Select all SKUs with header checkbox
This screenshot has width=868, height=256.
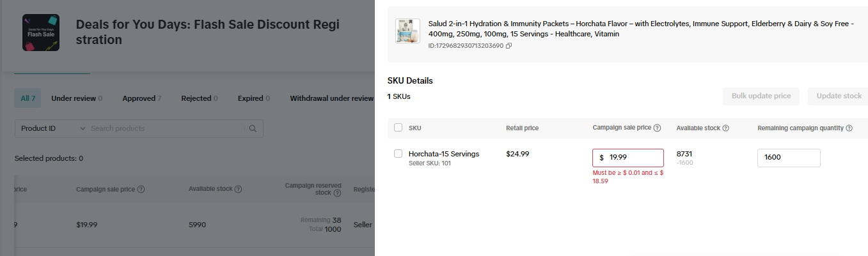398,128
